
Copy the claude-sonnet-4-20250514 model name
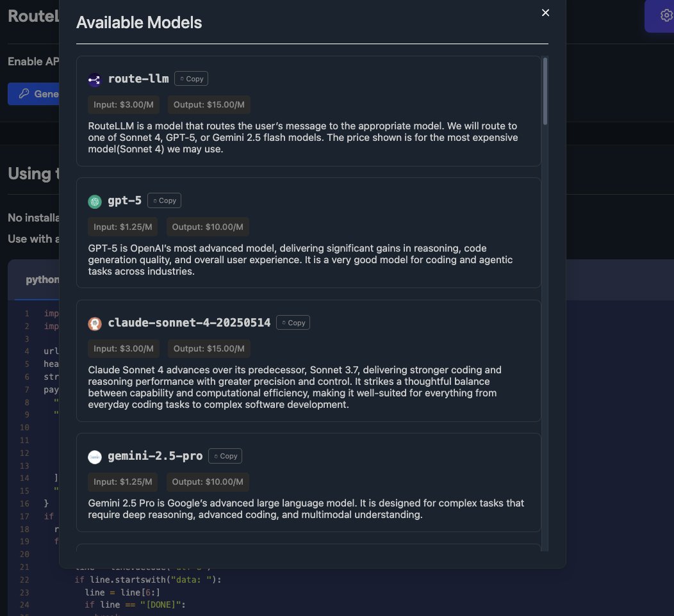[293, 323]
